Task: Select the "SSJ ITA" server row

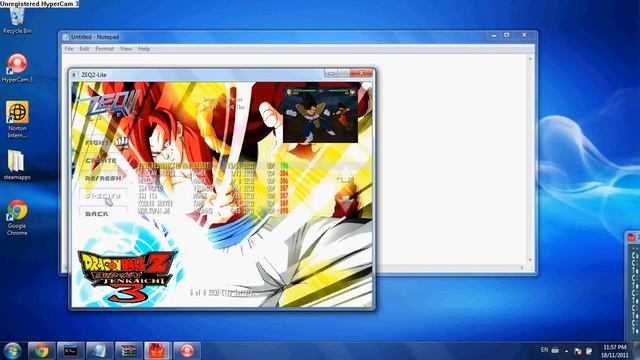Action: (213, 196)
